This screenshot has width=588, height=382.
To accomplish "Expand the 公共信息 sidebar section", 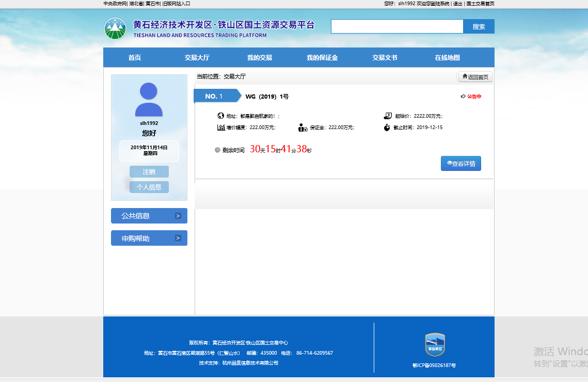I will pyautogui.click(x=149, y=216).
